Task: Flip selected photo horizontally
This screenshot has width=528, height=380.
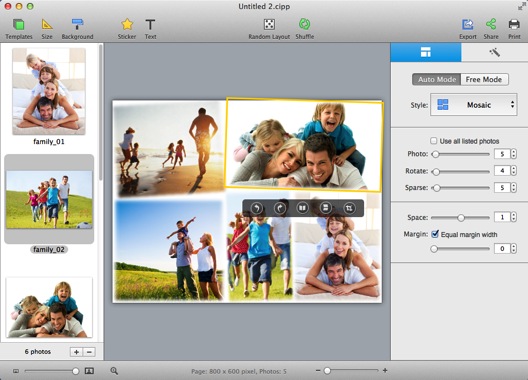Action: (302, 208)
